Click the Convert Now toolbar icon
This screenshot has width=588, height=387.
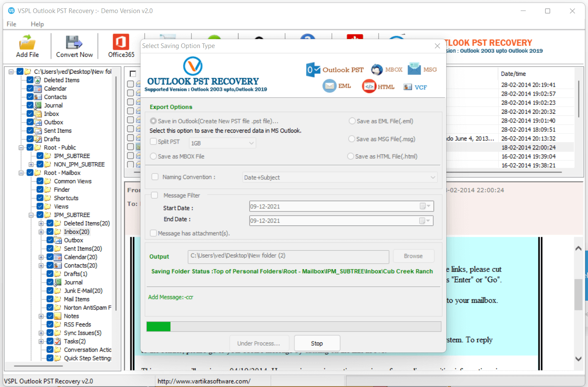(74, 43)
